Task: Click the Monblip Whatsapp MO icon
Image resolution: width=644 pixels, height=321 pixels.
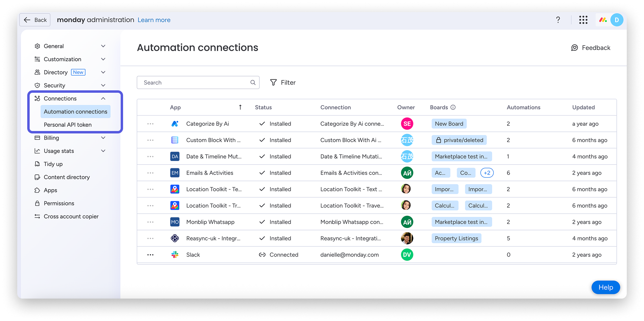Action: [175, 222]
